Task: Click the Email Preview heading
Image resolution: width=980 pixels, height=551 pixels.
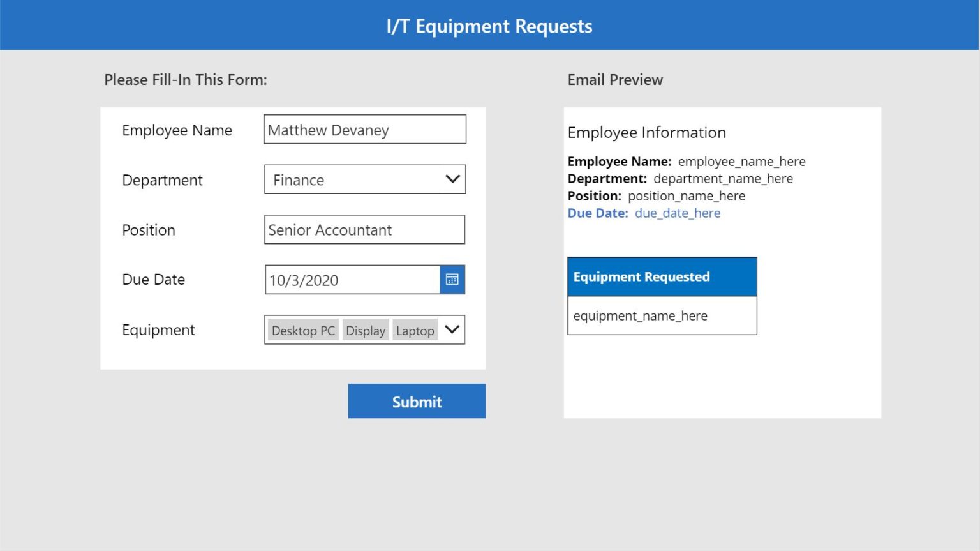Action: [x=614, y=80]
